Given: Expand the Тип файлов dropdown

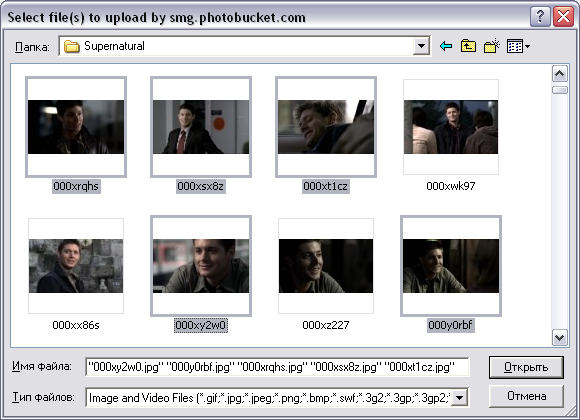Looking at the screenshot, I should click(x=460, y=398).
